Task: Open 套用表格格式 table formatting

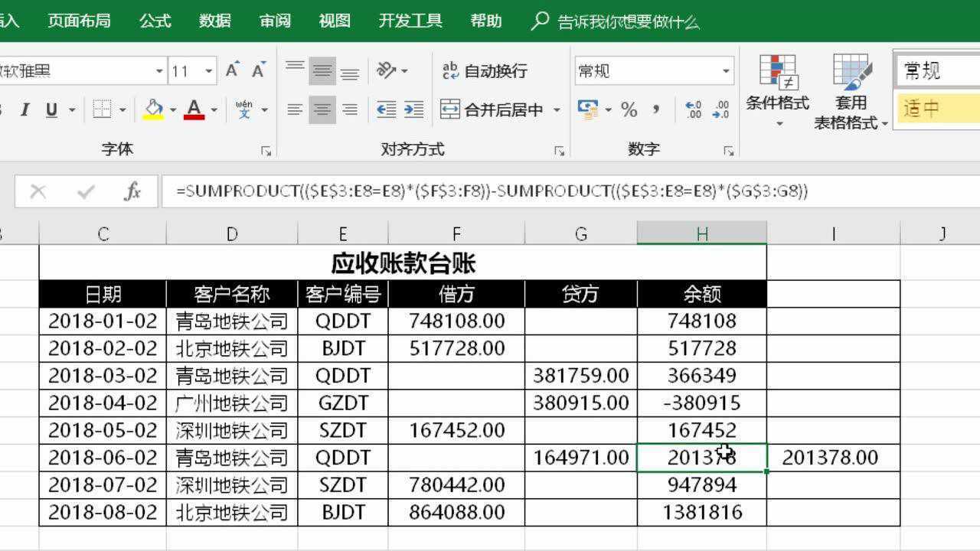Action: click(x=851, y=91)
